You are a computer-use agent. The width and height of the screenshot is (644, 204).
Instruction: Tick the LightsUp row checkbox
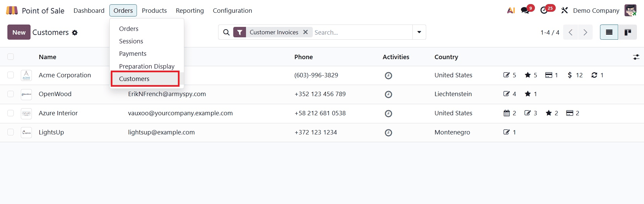(x=11, y=132)
